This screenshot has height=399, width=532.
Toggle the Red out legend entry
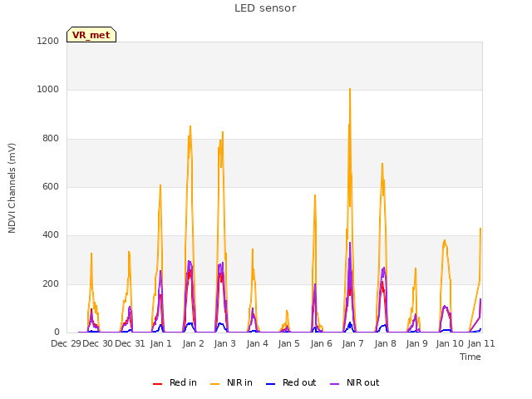(x=291, y=382)
